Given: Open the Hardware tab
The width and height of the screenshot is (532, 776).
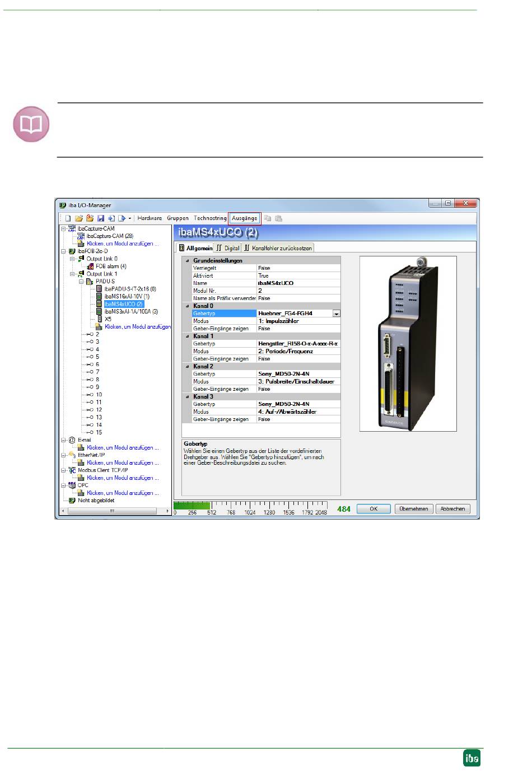Looking at the screenshot, I should point(150,218).
